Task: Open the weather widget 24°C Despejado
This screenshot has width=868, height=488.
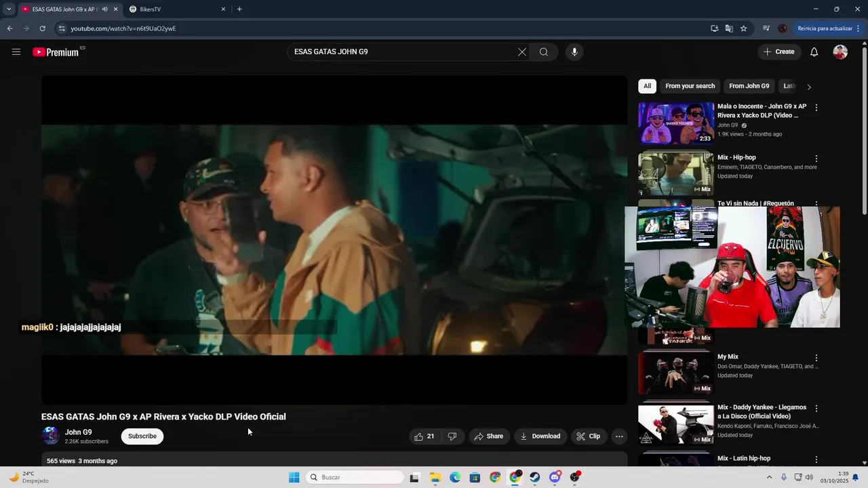Action: [x=28, y=477]
